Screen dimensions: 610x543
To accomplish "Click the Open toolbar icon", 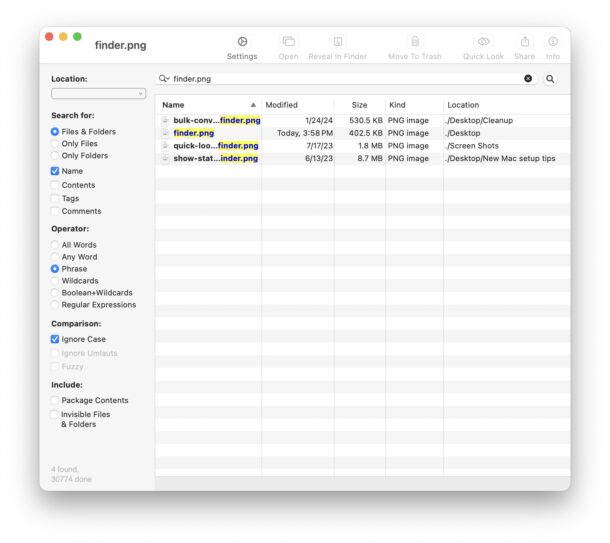I will (x=288, y=42).
